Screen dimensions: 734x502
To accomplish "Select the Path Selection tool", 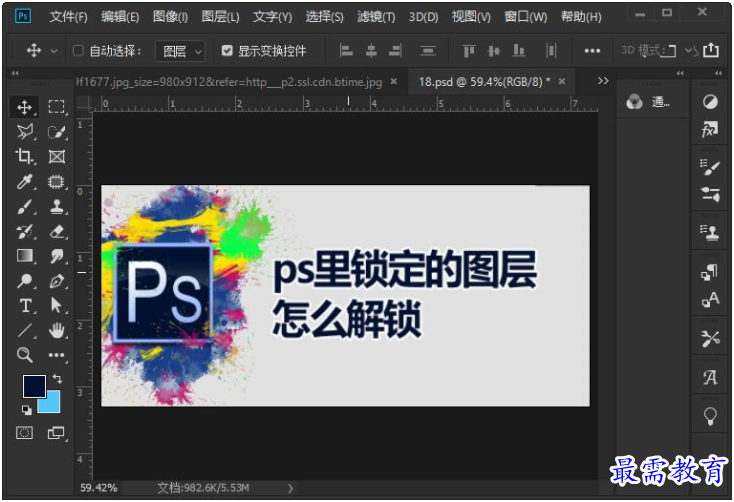I will [x=57, y=305].
